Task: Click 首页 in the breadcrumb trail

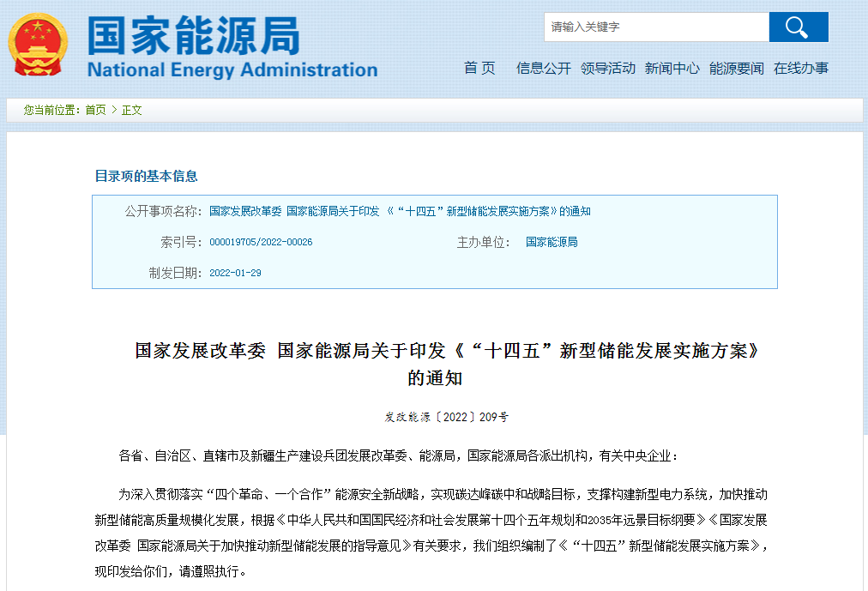Action: click(95, 110)
